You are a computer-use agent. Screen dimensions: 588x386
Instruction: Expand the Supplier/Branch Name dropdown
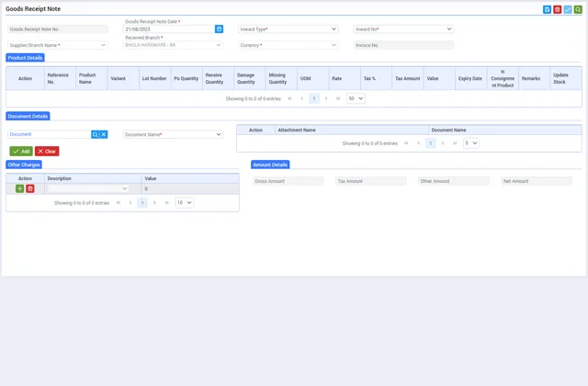pyautogui.click(x=58, y=45)
